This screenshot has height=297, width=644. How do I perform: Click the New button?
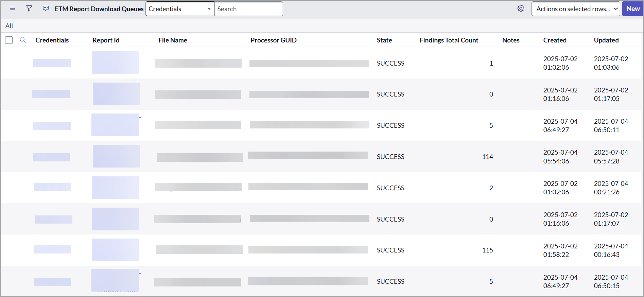[633, 9]
